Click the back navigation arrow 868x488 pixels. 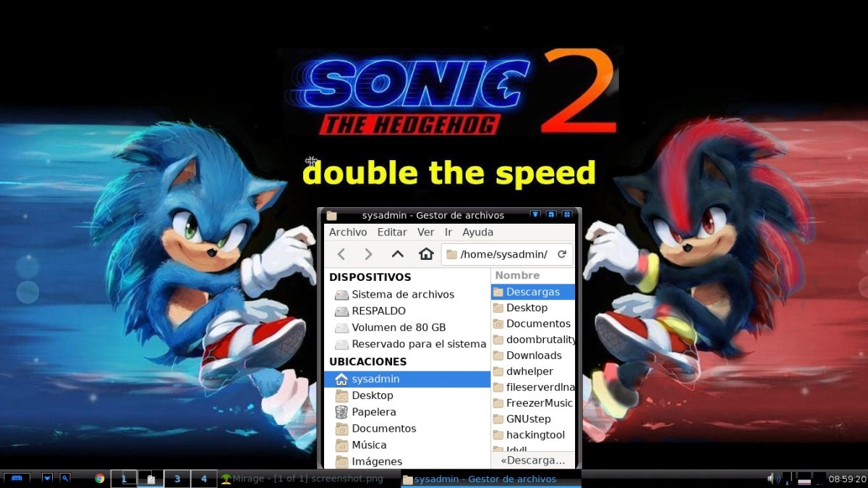(x=341, y=254)
